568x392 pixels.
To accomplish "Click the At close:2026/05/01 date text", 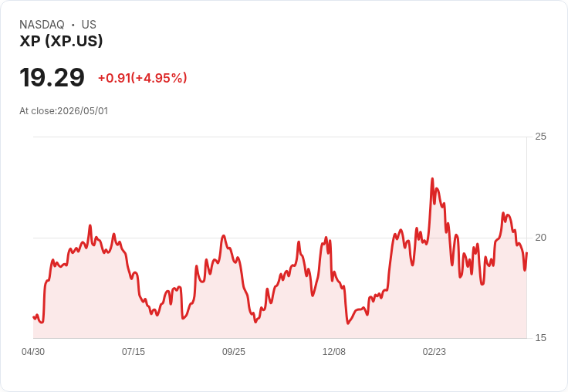I will (64, 111).
